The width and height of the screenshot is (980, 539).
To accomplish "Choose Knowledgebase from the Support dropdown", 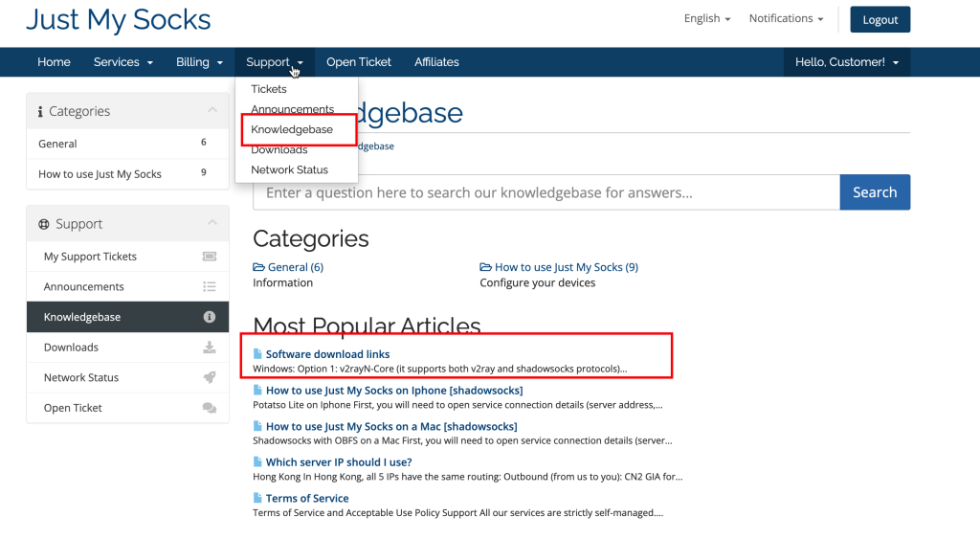I will click(x=292, y=129).
